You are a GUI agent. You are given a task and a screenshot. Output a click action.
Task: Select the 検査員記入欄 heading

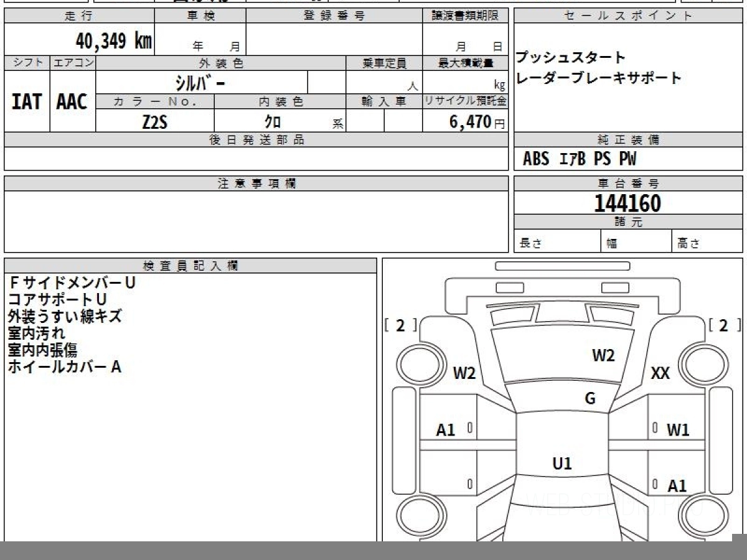point(190,266)
